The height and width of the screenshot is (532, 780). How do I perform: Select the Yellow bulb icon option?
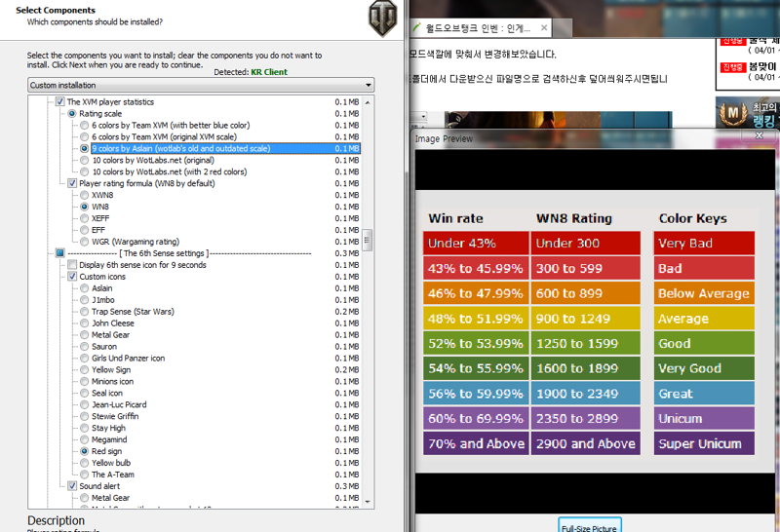(x=85, y=463)
